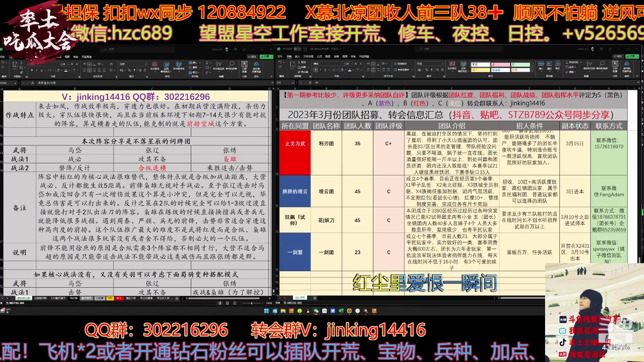Open the Data tab in the right Excel window
This screenshot has height=362, width=644.
click(328, 57)
